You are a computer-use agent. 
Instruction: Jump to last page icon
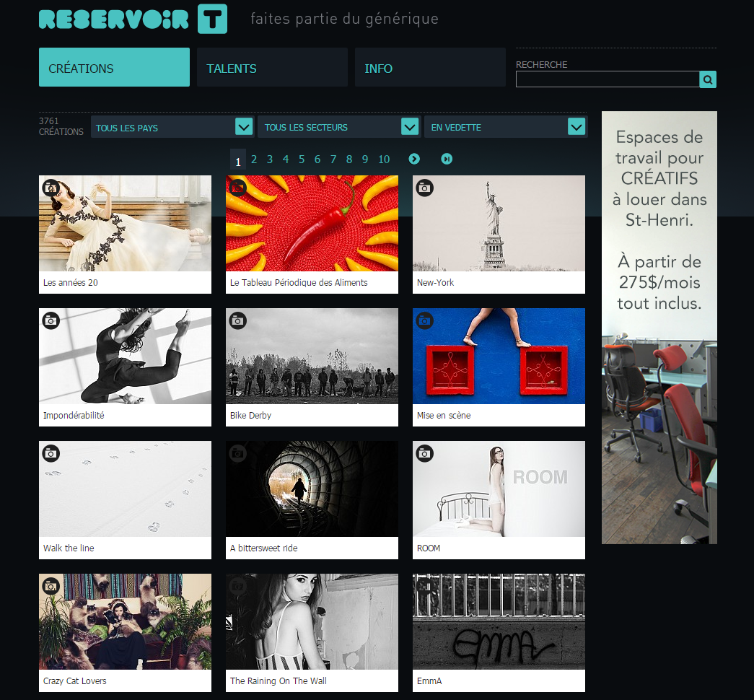447,159
